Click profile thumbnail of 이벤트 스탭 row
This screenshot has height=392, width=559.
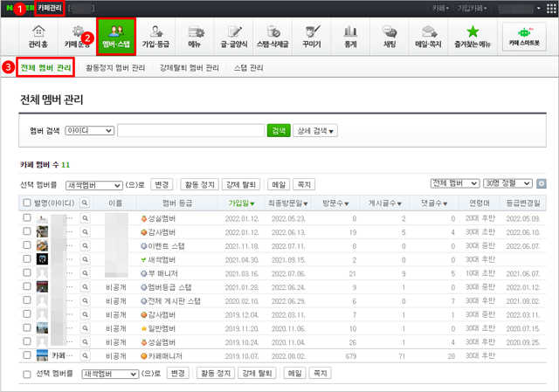pos(42,245)
